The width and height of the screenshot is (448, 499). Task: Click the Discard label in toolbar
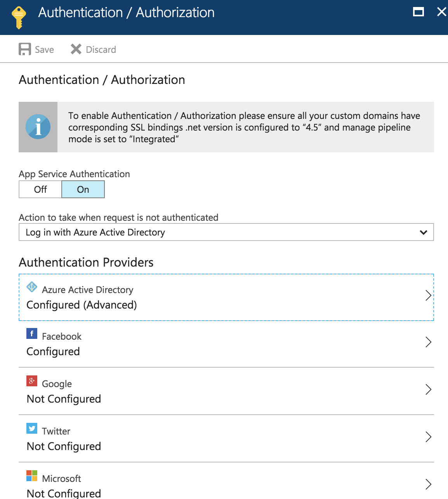point(101,50)
